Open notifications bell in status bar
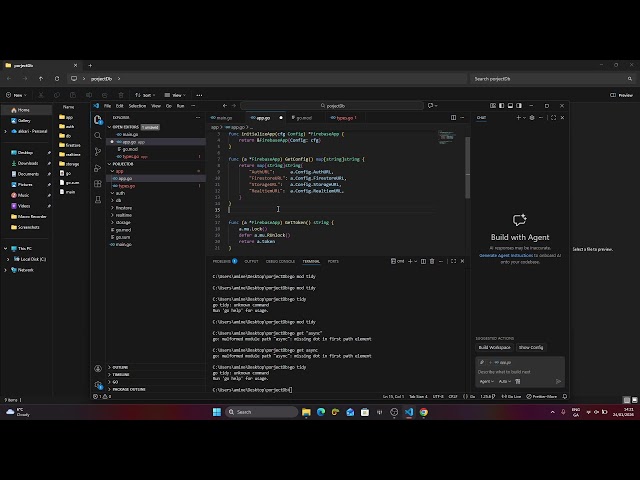Viewport: 640px width, 480px height. pos(565,396)
